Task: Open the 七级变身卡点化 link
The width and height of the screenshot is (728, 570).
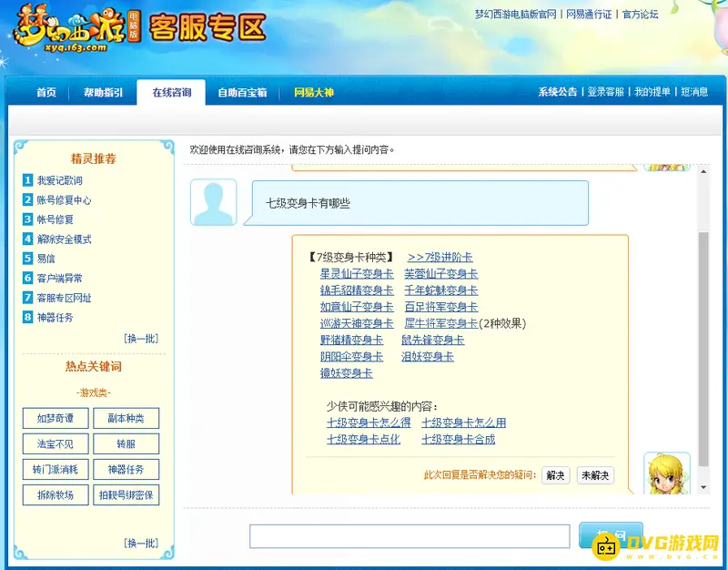Action: point(363,439)
